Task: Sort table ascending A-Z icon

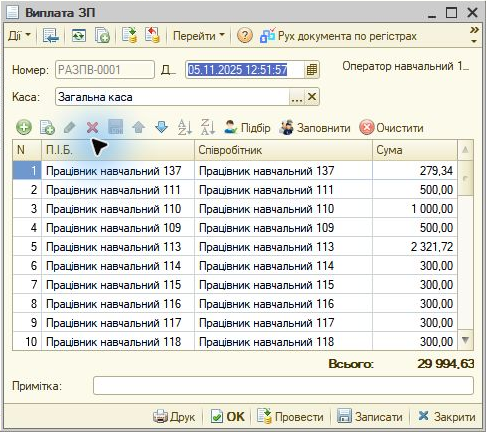Action: click(184, 127)
